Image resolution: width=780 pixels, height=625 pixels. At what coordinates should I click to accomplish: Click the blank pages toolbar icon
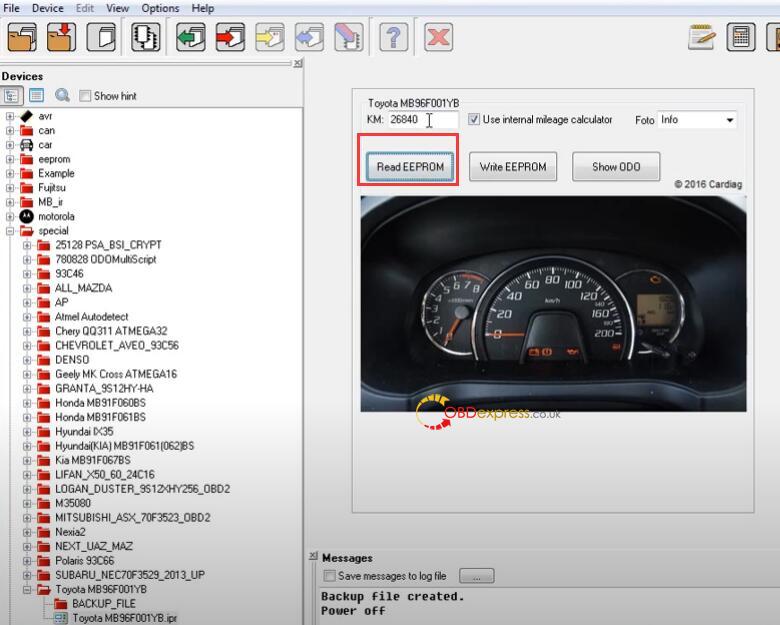coord(101,37)
